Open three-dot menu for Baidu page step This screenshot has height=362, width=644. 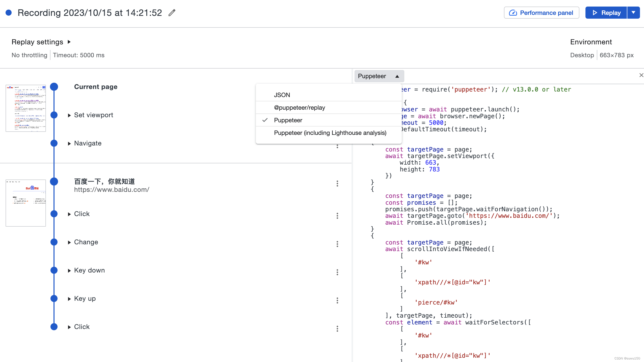(337, 184)
